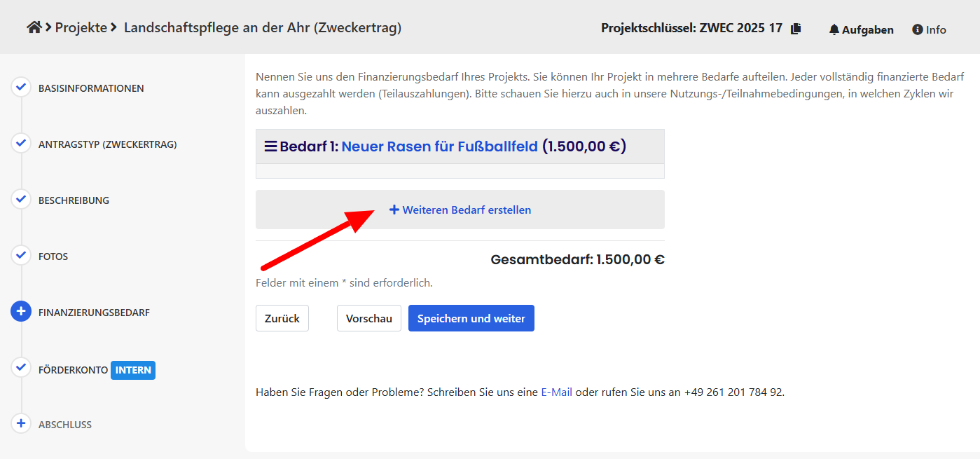
Task: Click the Info circle icon
Action: pos(917,29)
